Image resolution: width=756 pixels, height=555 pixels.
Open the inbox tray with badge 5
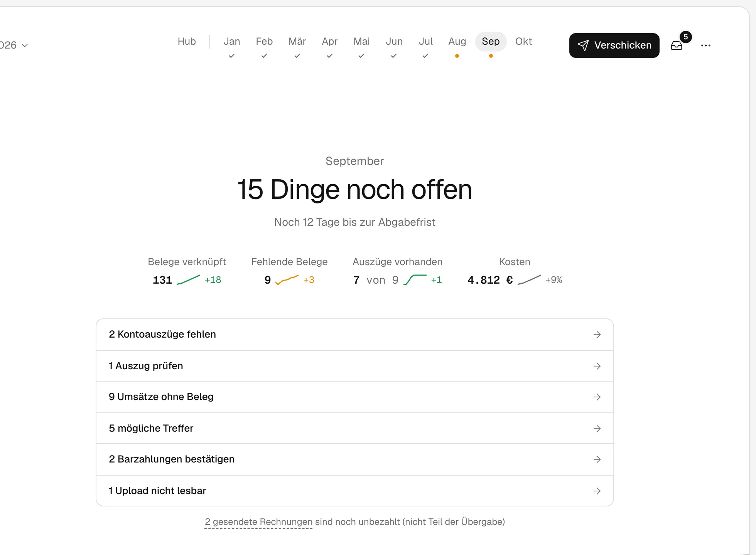677,45
